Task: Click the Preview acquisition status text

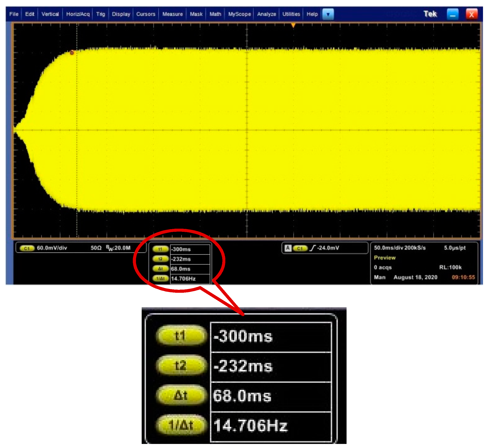Action: 385,258
